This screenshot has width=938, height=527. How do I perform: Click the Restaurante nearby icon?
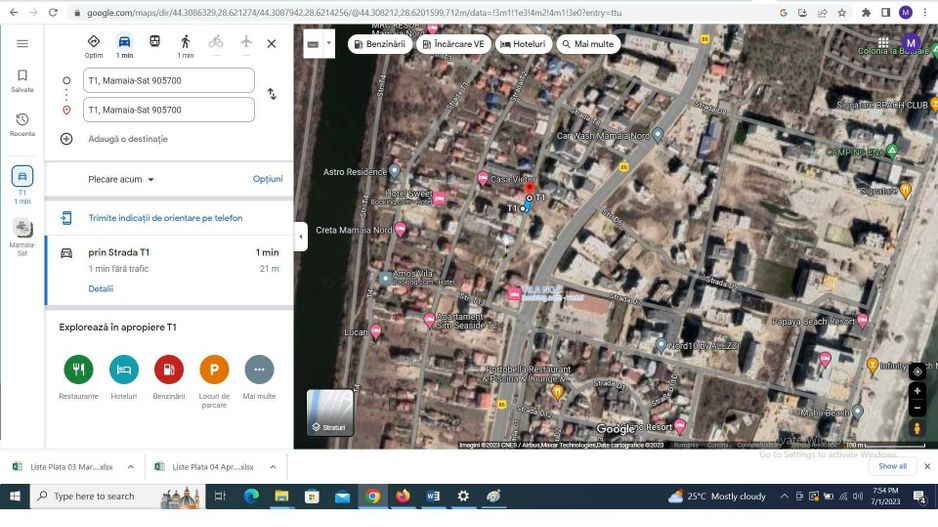click(x=78, y=370)
